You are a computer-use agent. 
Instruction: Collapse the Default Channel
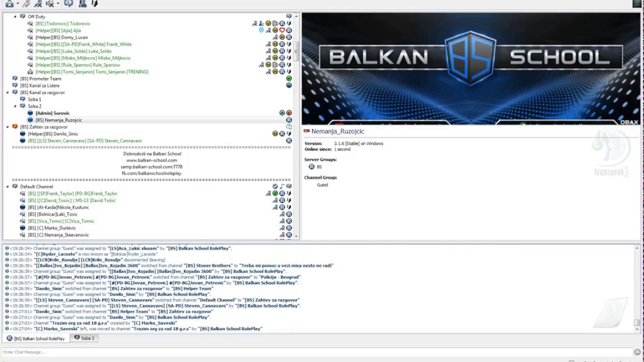click(8, 187)
